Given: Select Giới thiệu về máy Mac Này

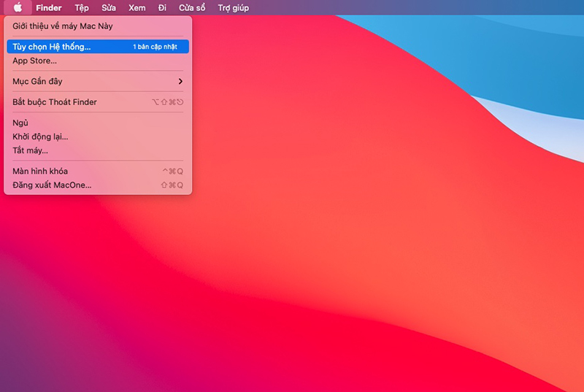Looking at the screenshot, I should click(98, 26).
